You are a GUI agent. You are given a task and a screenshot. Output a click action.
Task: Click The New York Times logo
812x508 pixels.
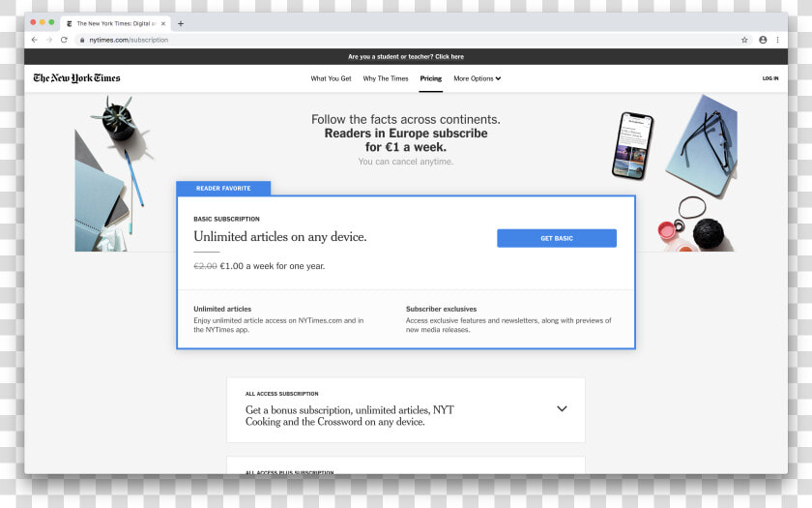click(76, 78)
